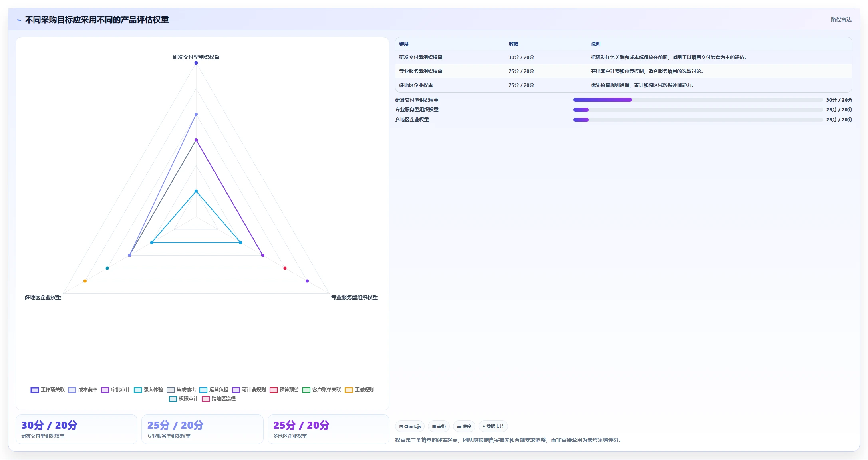Click the 研发交付型组织权重 progress bar

(x=698, y=100)
